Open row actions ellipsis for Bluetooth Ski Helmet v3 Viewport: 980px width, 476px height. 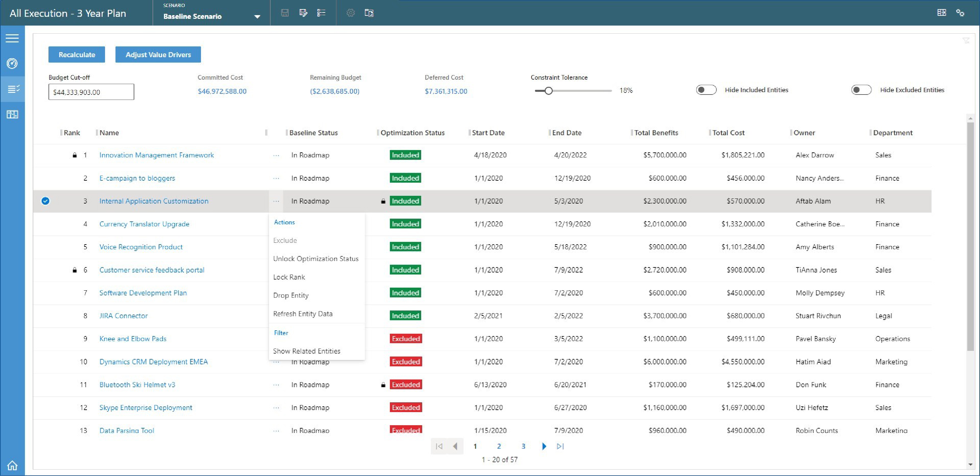(x=276, y=385)
